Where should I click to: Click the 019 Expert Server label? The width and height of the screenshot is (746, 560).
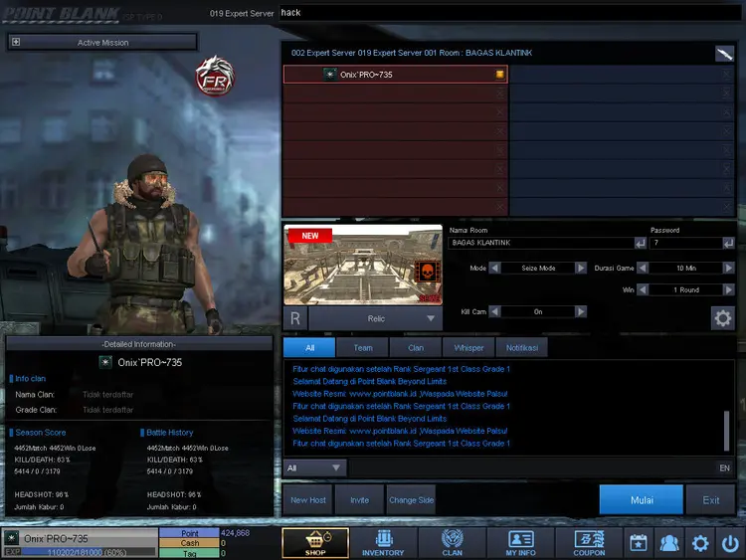tap(242, 13)
